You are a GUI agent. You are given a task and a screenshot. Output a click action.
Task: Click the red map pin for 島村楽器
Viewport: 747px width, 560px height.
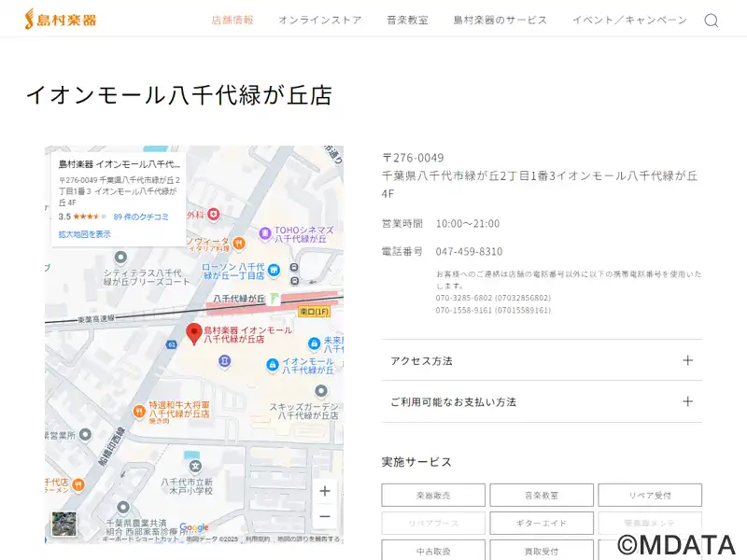tap(194, 333)
